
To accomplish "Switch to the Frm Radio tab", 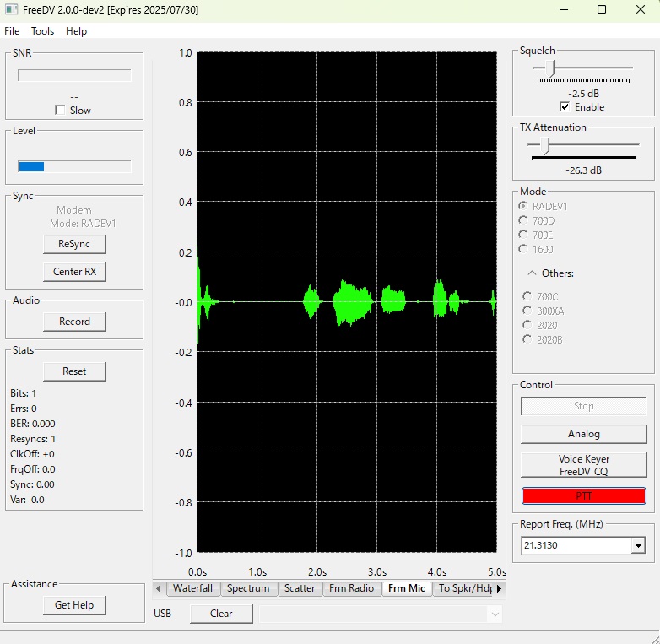I will tap(351, 588).
